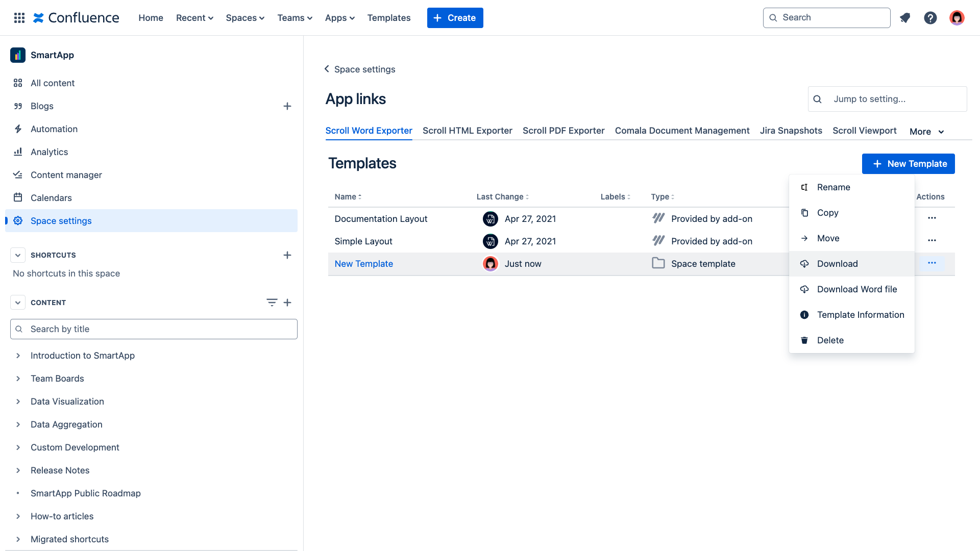Open actions menu for Documentation Layout
The image size is (980, 551).
[x=932, y=218]
